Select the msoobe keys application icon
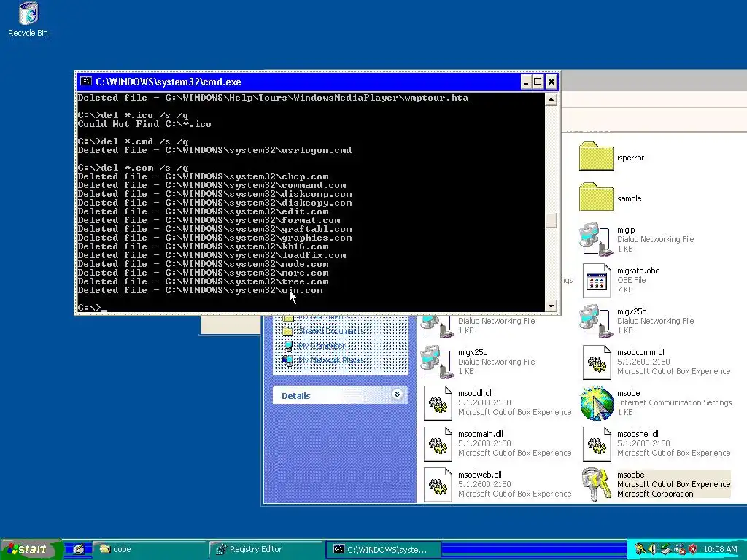Image resolution: width=747 pixels, height=560 pixels. 596,484
